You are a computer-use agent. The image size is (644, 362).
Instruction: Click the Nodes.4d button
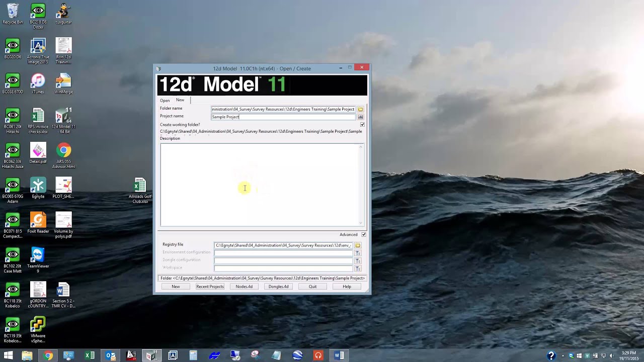[x=244, y=287]
